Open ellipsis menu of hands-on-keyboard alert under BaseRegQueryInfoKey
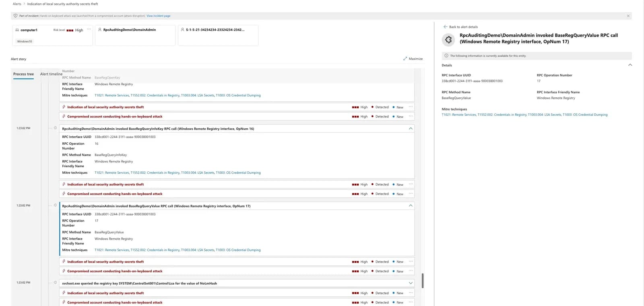This screenshot has width=644, height=306. click(x=411, y=193)
